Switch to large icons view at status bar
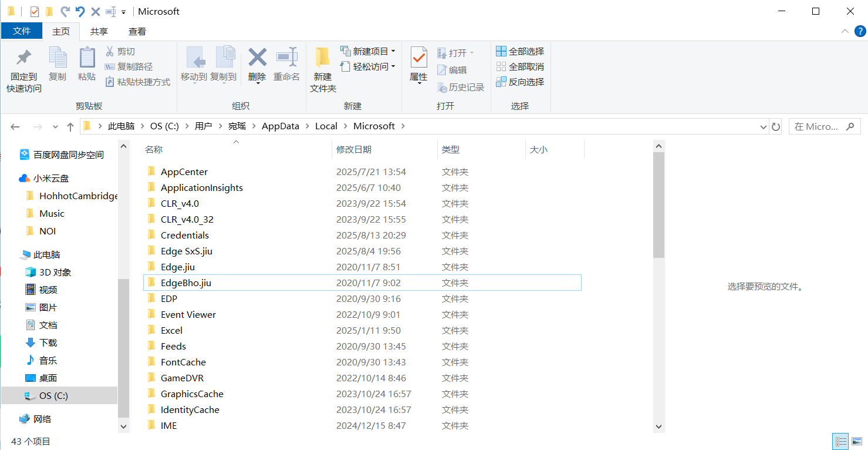This screenshot has width=868, height=450. 858,441
